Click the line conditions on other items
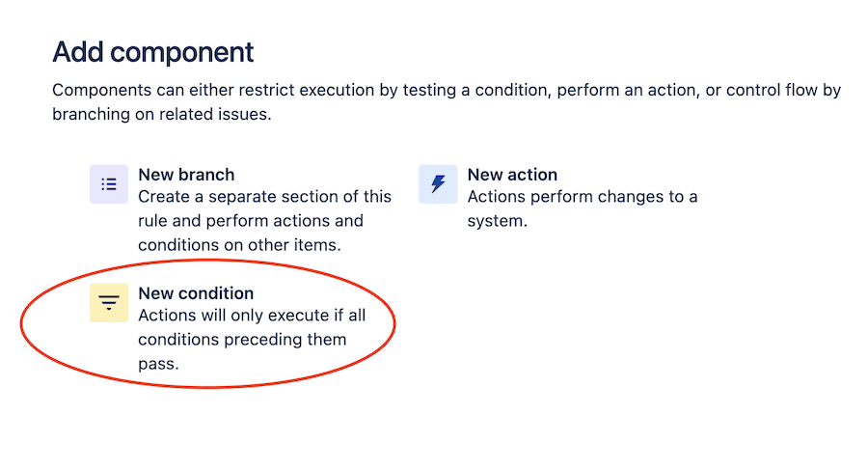This screenshot has height=470, width=868. click(x=239, y=245)
